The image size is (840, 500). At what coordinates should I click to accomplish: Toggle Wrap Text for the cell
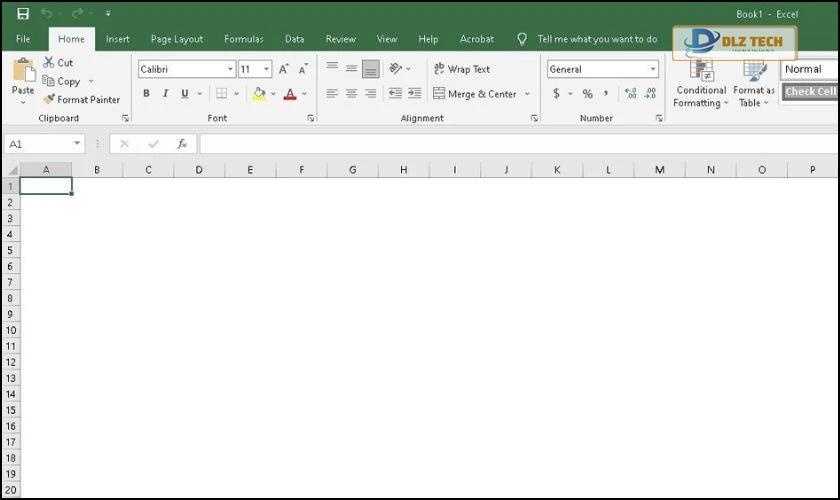[461, 69]
